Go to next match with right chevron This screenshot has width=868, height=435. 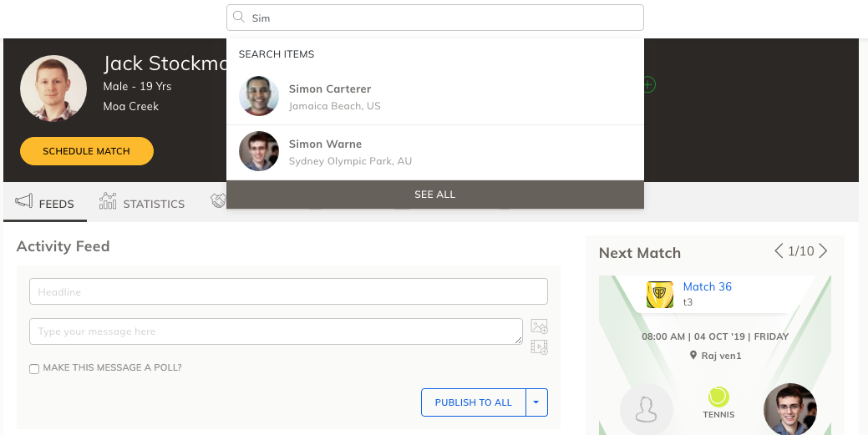click(823, 250)
